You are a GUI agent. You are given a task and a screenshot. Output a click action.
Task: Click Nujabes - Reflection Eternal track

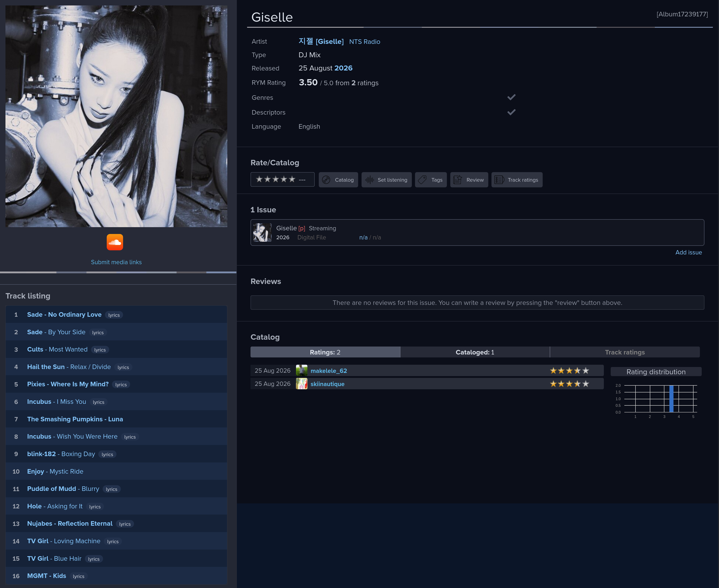(x=70, y=523)
